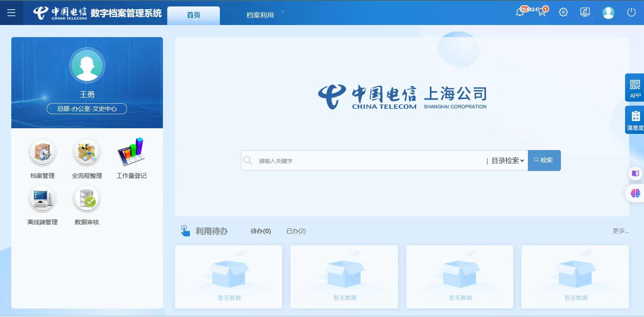The image size is (644, 317).
Task: Open the 满意度 survey side button
Action: 635,120
